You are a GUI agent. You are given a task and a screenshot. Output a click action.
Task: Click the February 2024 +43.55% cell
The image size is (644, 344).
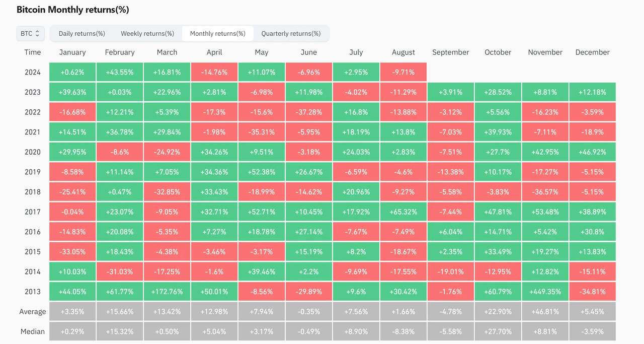[120, 72]
